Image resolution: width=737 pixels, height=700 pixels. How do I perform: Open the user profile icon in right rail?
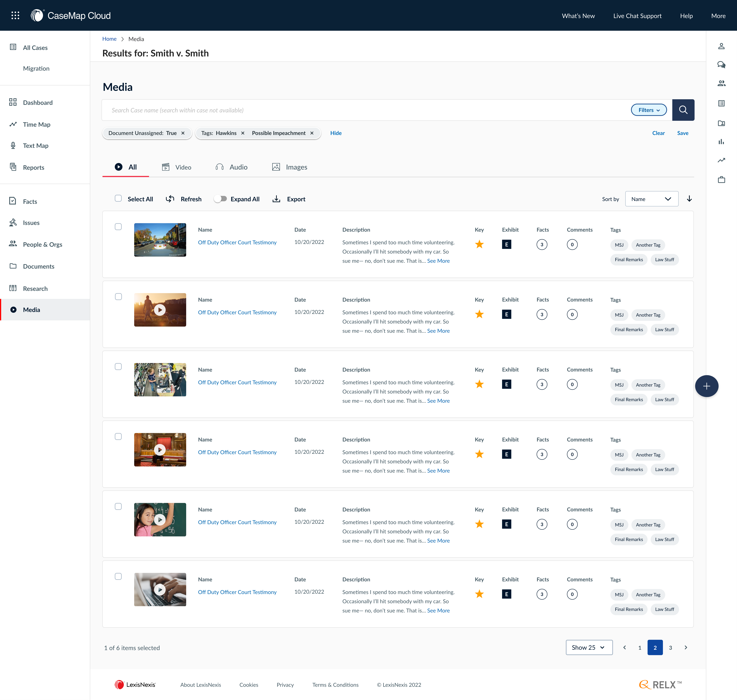coord(721,46)
